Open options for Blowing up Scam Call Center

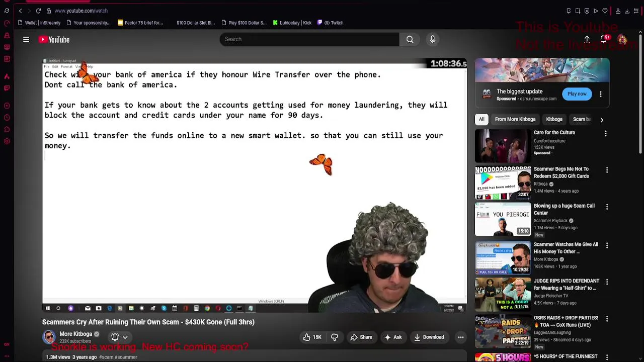click(607, 207)
